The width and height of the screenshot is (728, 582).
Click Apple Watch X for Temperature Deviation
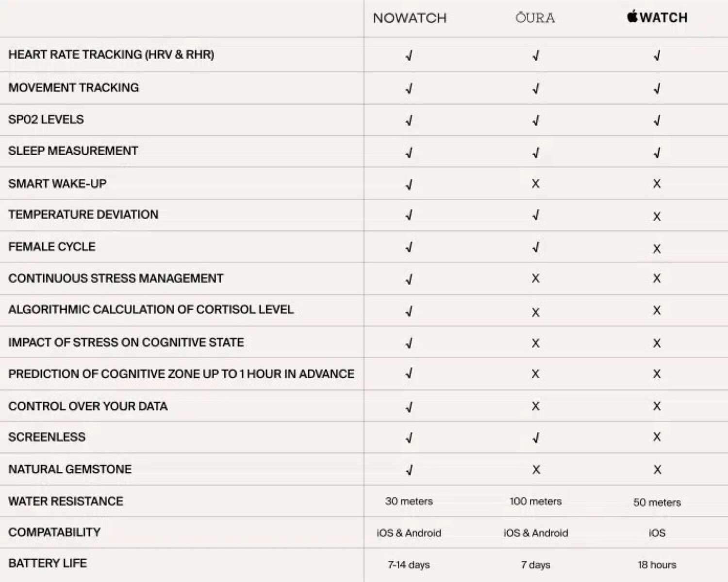[x=657, y=216]
